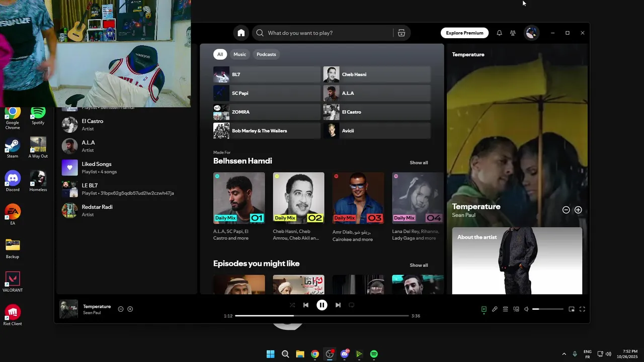
Task: Open LE BL7 playlist in library
Action: [x=127, y=189]
